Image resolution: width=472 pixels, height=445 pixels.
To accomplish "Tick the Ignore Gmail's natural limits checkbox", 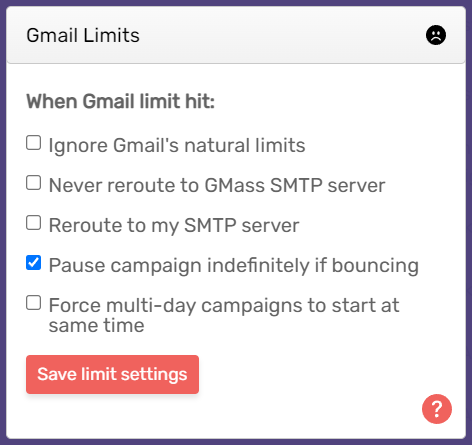I will [x=34, y=143].
